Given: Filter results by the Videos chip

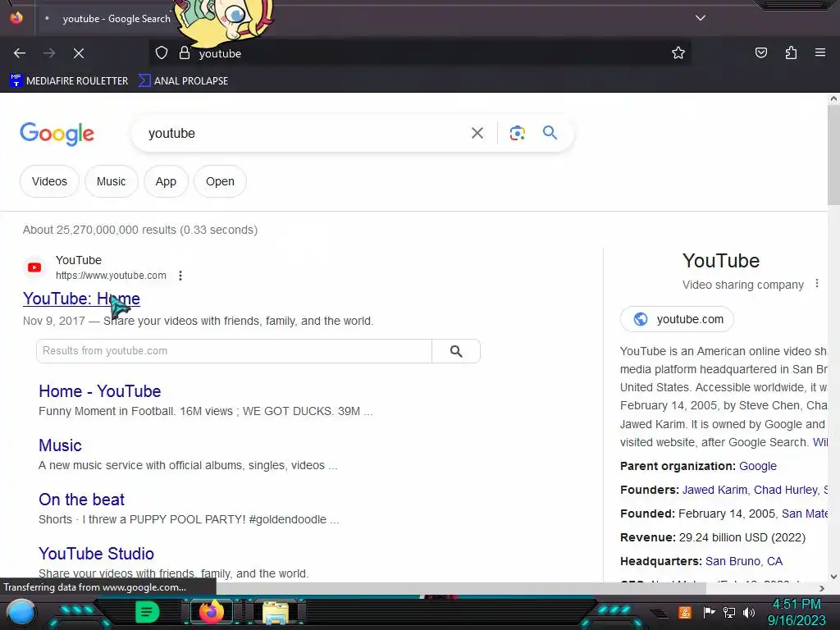Looking at the screenshot, I should [x=49, y=181].
